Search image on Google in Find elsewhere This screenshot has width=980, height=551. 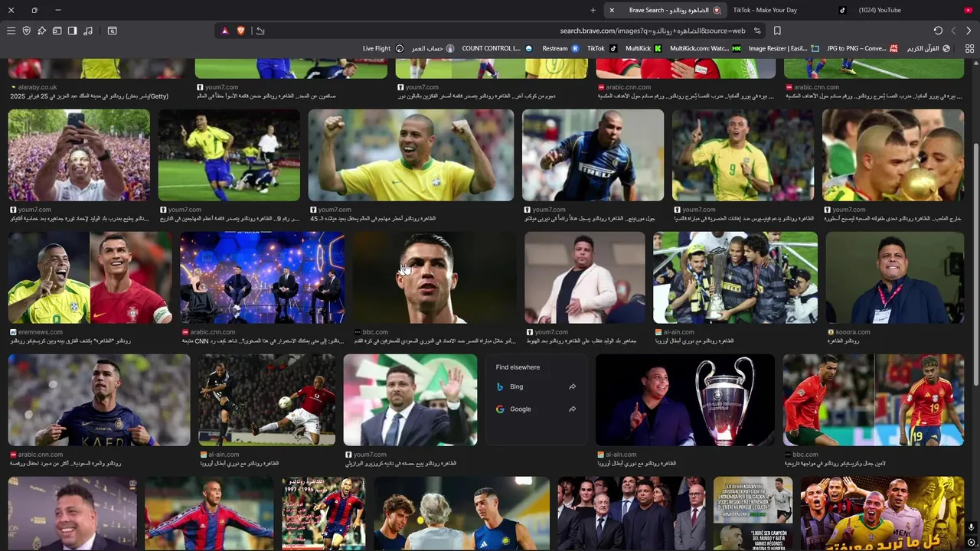[521, 409]
